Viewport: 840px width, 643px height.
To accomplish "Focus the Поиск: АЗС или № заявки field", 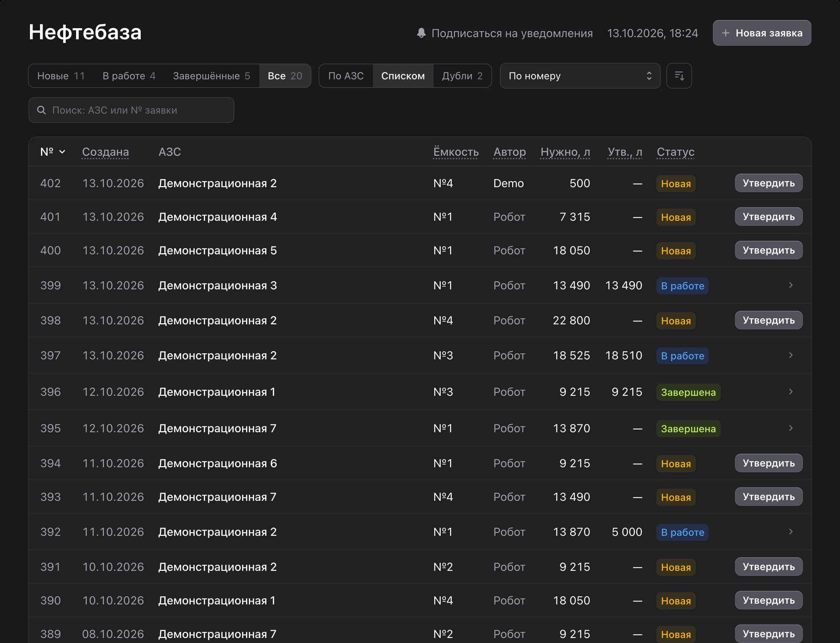I will [x=131, y=110].
